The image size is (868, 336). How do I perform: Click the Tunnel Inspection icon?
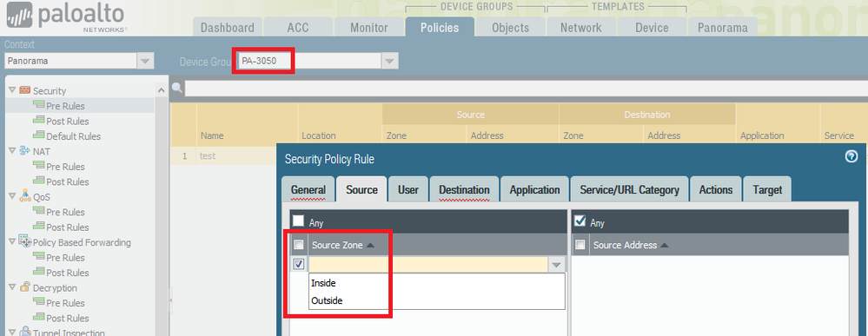click(24, 332)
